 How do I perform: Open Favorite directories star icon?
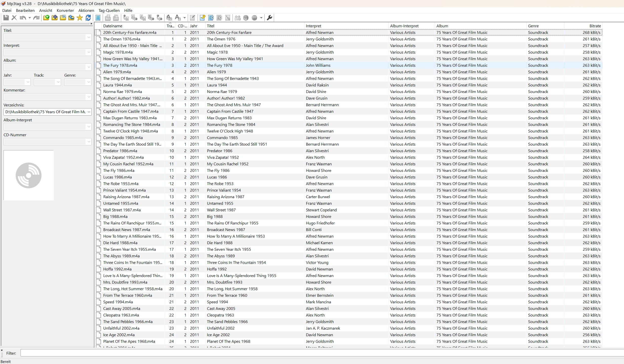click(x=80, y=18)
